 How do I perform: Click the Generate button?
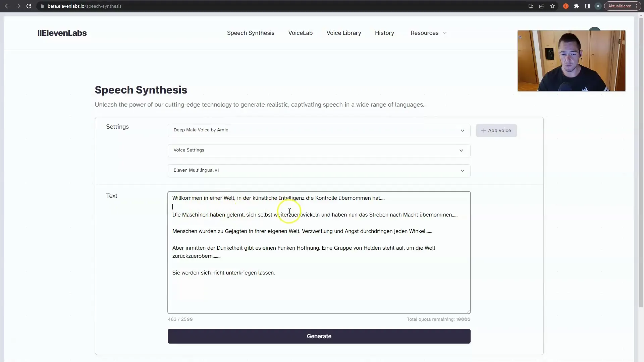(319, 336)
